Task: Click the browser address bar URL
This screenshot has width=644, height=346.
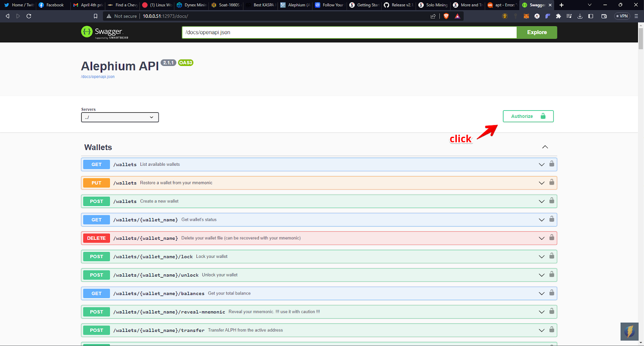Action: pyautogui.click(x=165, y=16)
